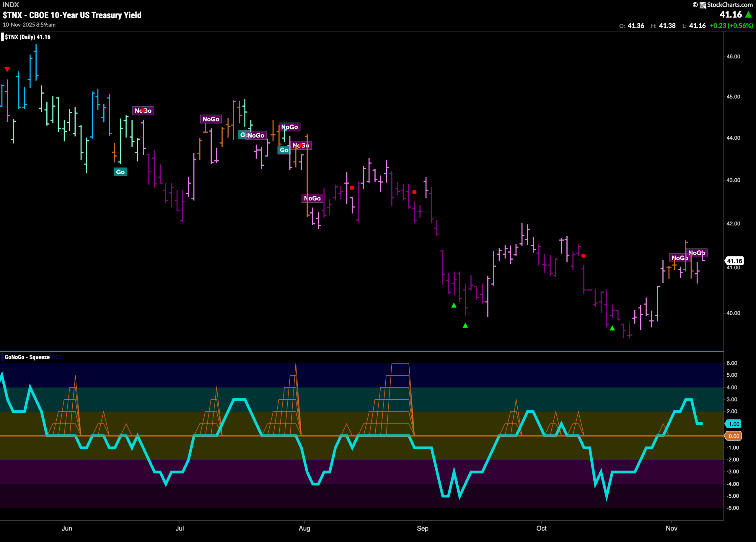Select the NoGo label with red dot in June
The height and width of the screenshot is (542, 756).
(x=143, y=111)
